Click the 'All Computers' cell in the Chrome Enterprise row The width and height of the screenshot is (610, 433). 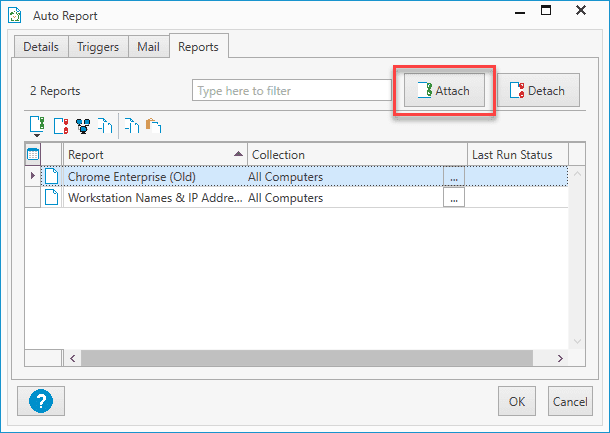click(285, 177)
